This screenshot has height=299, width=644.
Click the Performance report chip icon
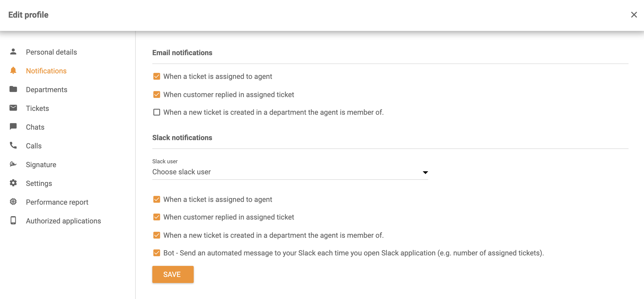[13, 202]
